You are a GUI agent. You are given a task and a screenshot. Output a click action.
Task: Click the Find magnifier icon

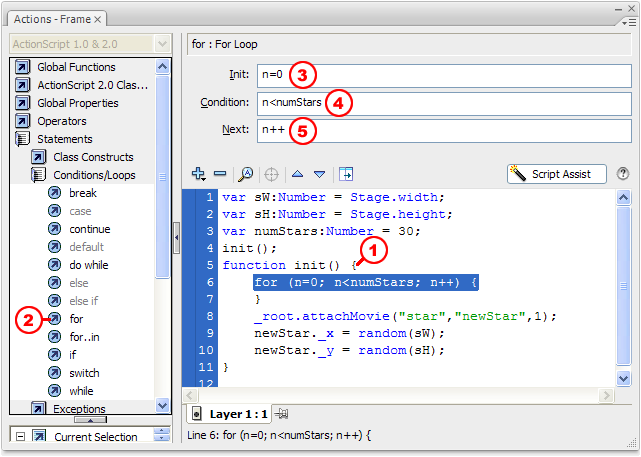(x=245, y=174)
